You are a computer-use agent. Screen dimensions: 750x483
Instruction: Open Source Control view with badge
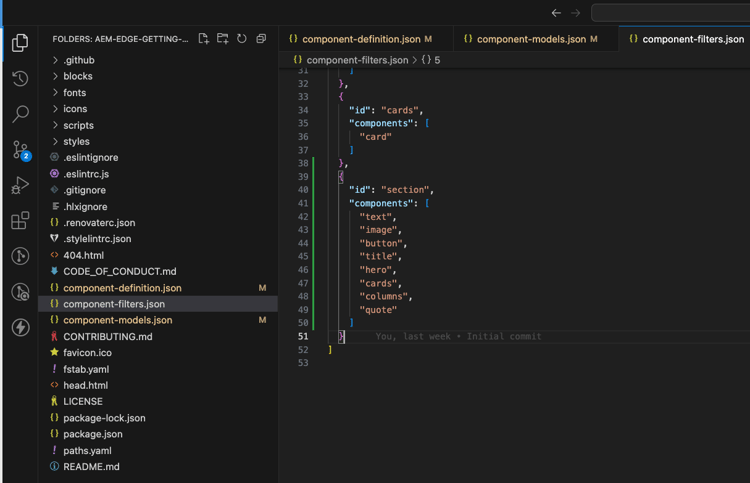click(x=20, y=151)
